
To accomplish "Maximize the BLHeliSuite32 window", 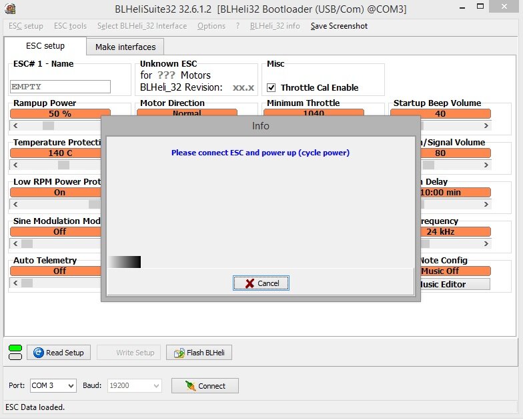I will (x=480, y=6).
